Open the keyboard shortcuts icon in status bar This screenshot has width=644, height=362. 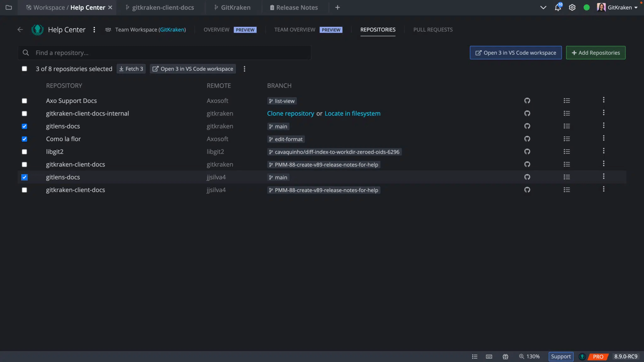tap(489, 356)
